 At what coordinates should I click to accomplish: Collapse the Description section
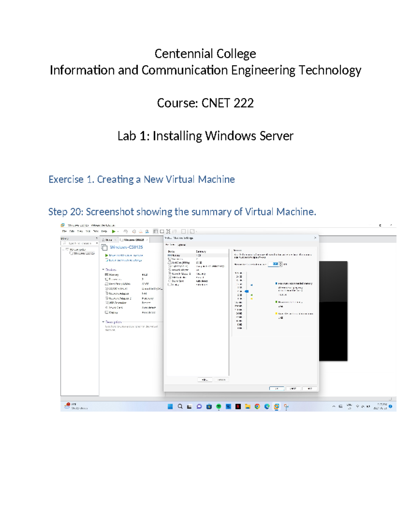103,322
